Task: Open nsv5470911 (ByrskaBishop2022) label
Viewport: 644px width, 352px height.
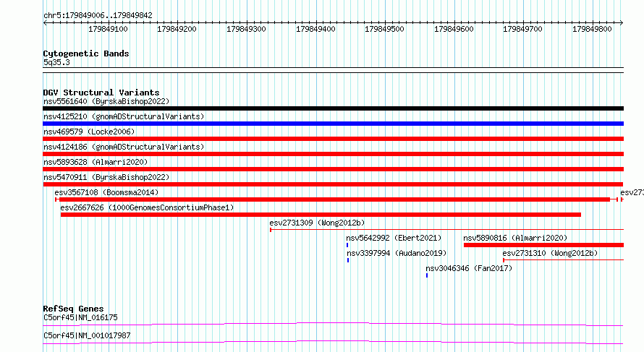Action: point(106,177)
